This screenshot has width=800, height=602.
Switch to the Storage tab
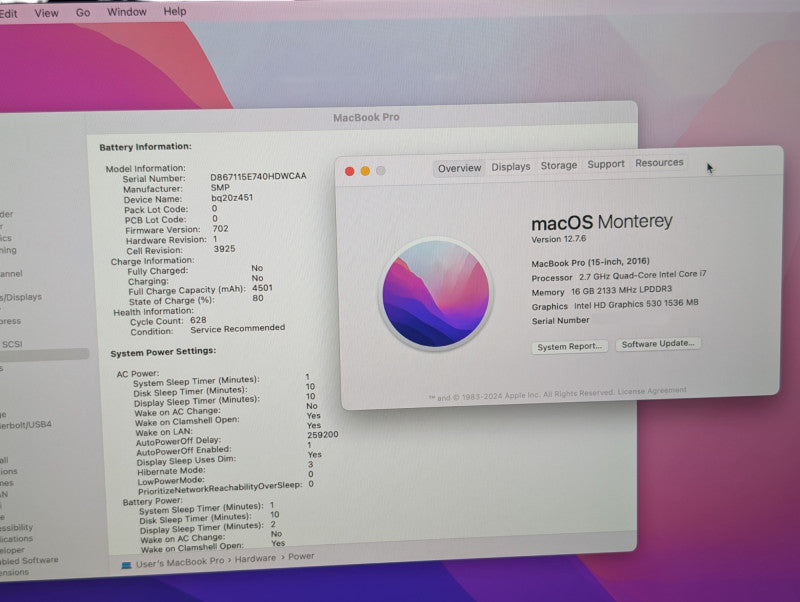(559, 165)
